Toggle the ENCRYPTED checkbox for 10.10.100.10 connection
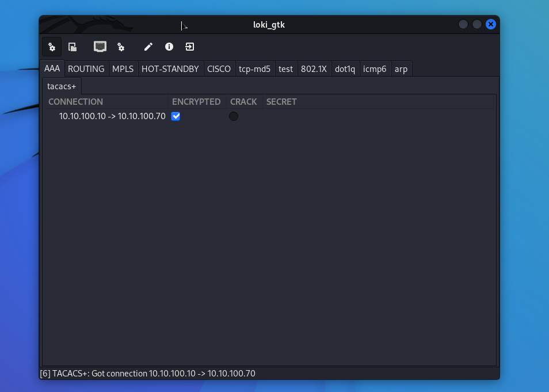This screenshot has width=549, height=392. 176,116
